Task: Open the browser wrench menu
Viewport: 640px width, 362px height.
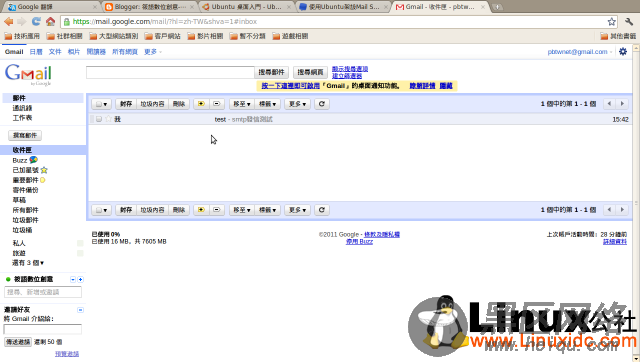Action: [x=629, y=22]
